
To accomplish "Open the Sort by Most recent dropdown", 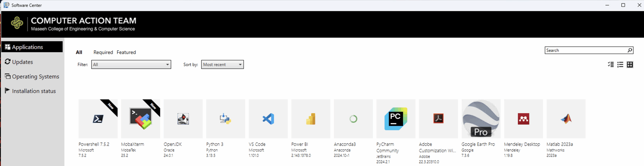I will point(222,64).
